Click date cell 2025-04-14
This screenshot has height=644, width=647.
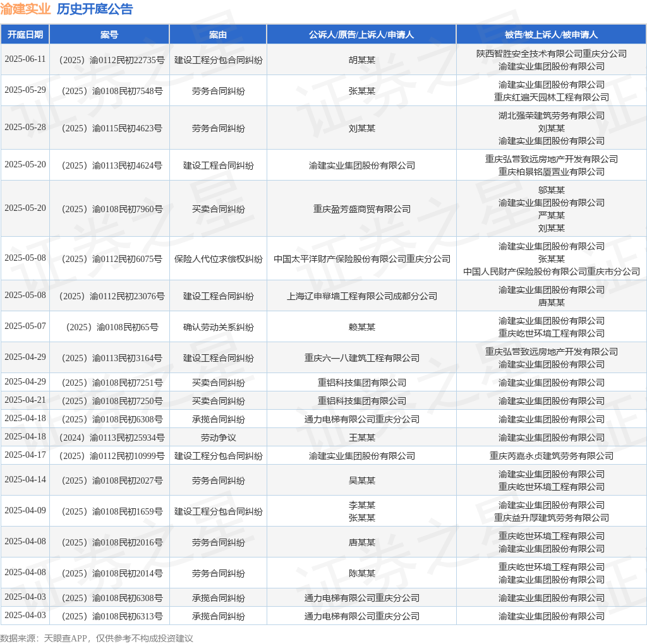[25, 479]
